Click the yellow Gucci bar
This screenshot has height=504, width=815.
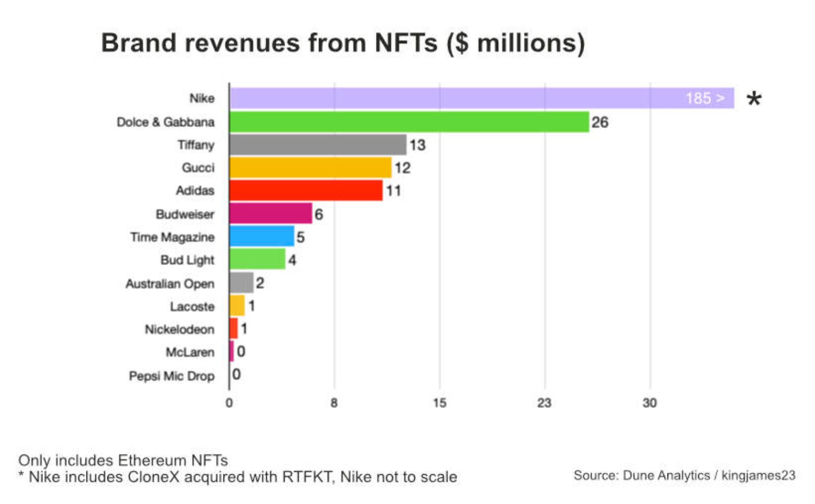pos(311,168)
